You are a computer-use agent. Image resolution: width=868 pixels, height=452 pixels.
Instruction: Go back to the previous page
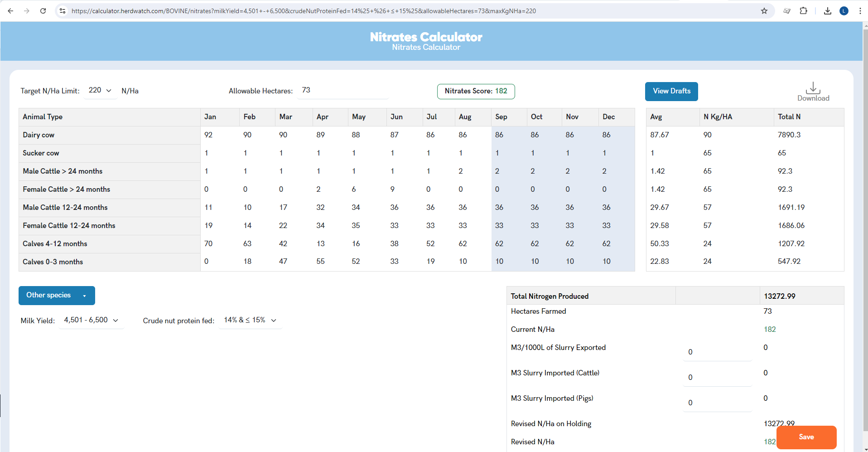10,11
